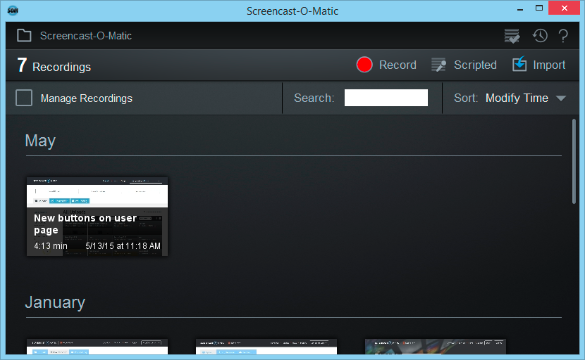Screen dimensions: 585x360
Task: Open the 'New buttons on user page' recording
Action: (x=97, y=217)
